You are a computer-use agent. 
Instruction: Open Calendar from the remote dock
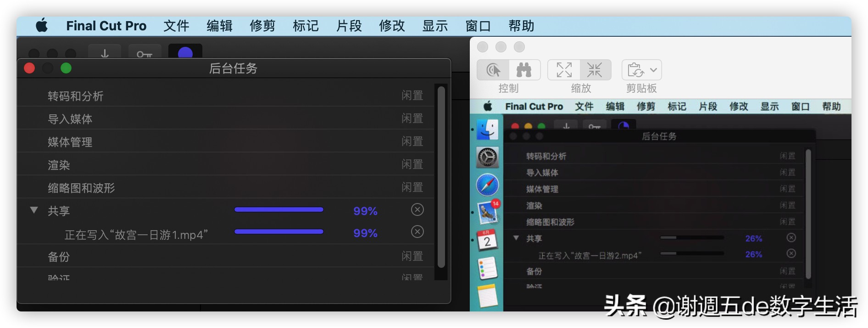(487, 240)
